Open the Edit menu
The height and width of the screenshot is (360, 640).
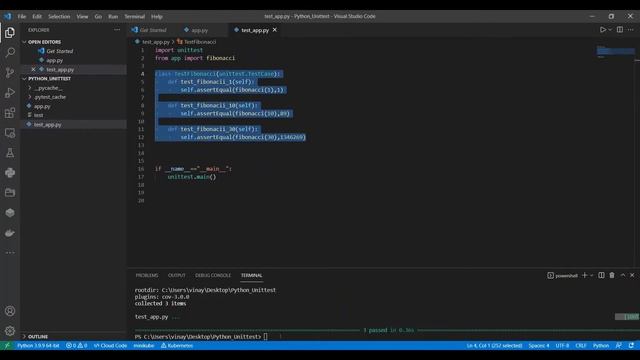pos(37,16)
